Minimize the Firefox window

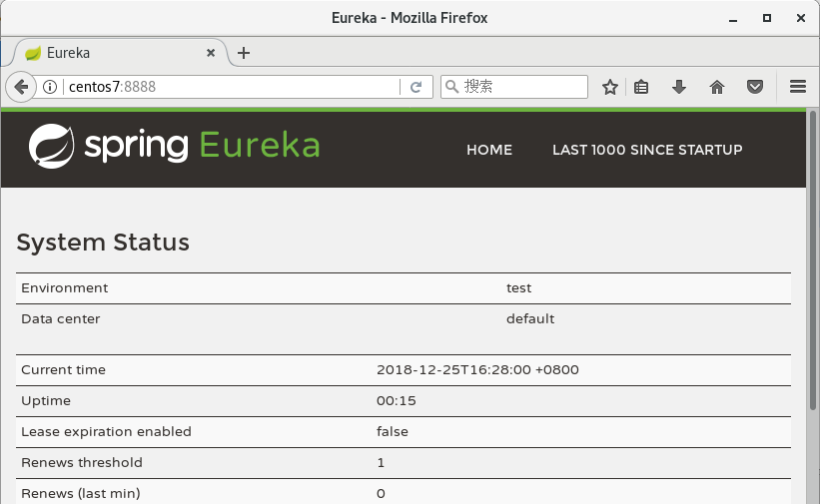[733, 18]
